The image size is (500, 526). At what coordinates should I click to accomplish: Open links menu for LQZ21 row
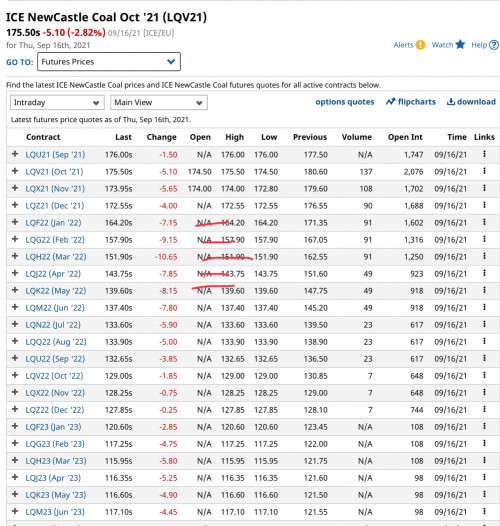coord(484,205)
